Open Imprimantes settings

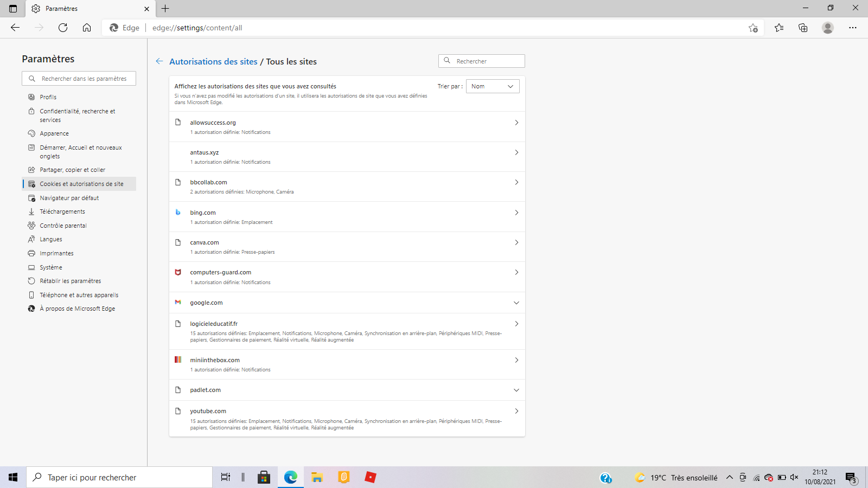tap(79, 253)
